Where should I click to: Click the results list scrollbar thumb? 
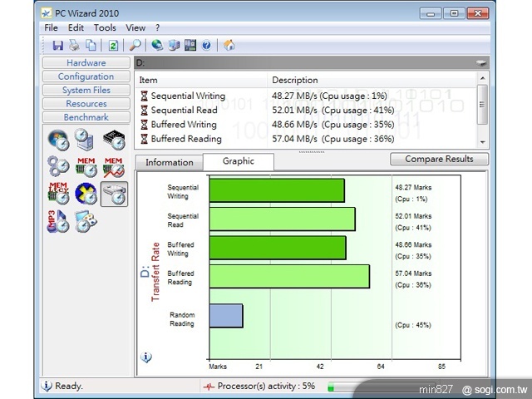(482, 105)
